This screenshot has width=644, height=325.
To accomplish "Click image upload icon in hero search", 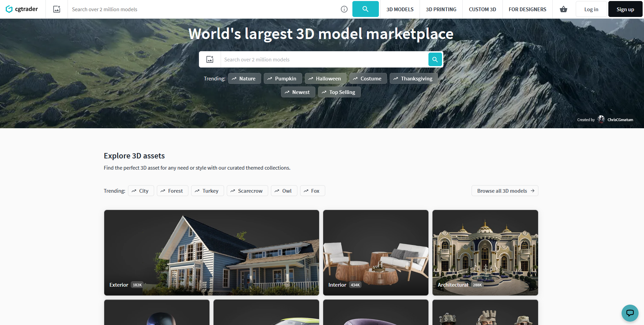I will 210,59.
